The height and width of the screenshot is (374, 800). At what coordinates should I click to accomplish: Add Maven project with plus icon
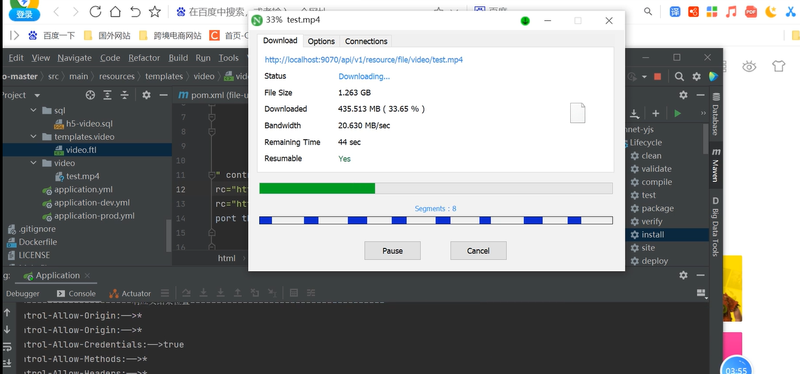coord(656,113)
